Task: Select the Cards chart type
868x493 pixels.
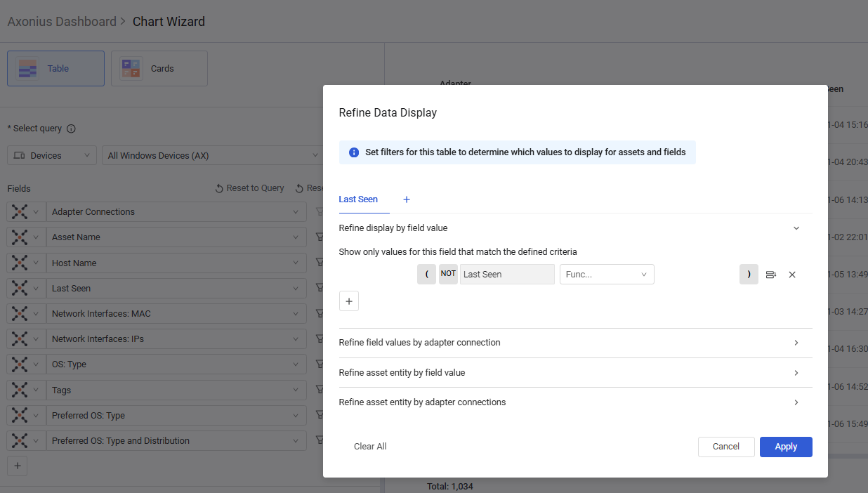Action: tap(159, 68)
